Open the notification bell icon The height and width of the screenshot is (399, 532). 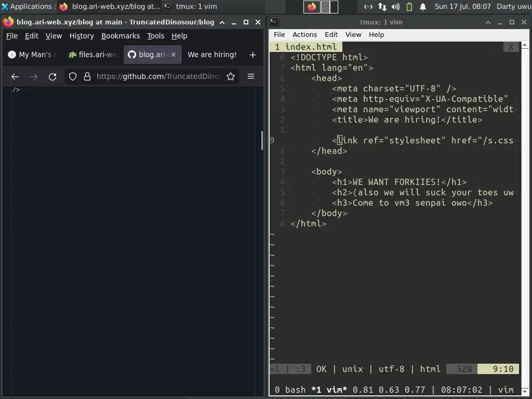(x=423, y=6)
